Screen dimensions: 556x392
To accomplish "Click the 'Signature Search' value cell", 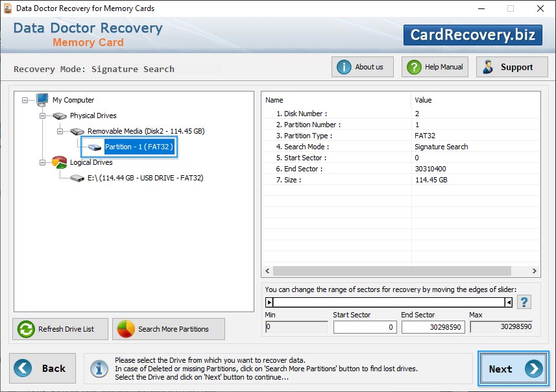I will [441, 147].
